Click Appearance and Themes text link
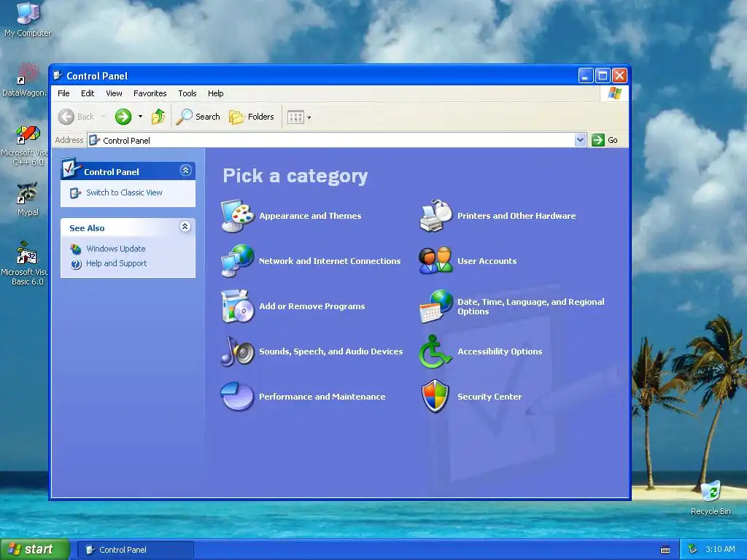 310,216
